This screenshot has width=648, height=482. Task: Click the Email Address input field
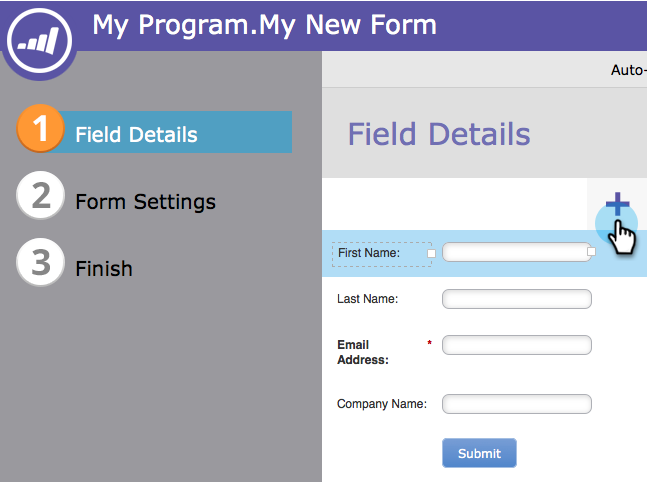[516, 345]
